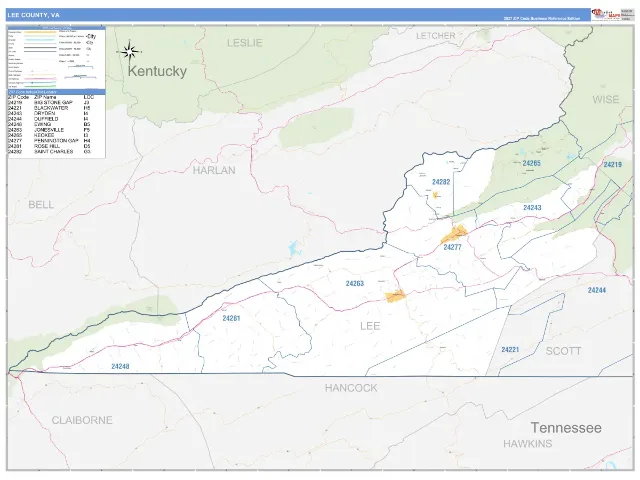Click ZIP label 24277 on the map

(452, 247)
